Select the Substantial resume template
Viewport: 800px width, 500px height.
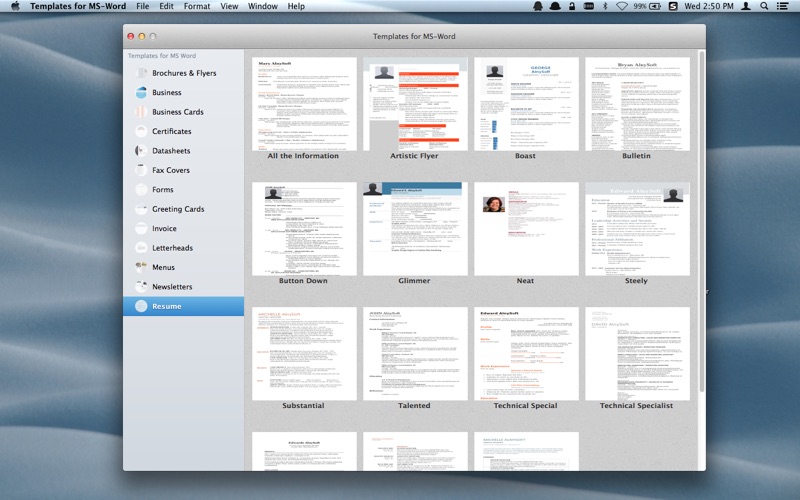point(304,354)
